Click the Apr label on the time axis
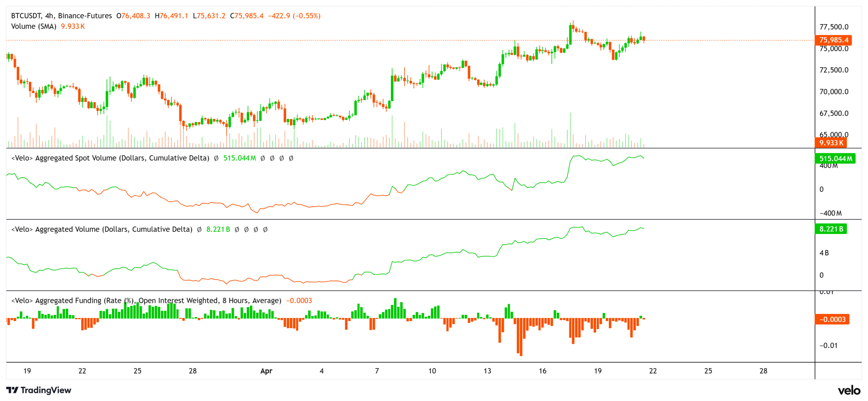The height and width of the screenshot is (401, 868). pyautogui.click(x=267, y=371)
